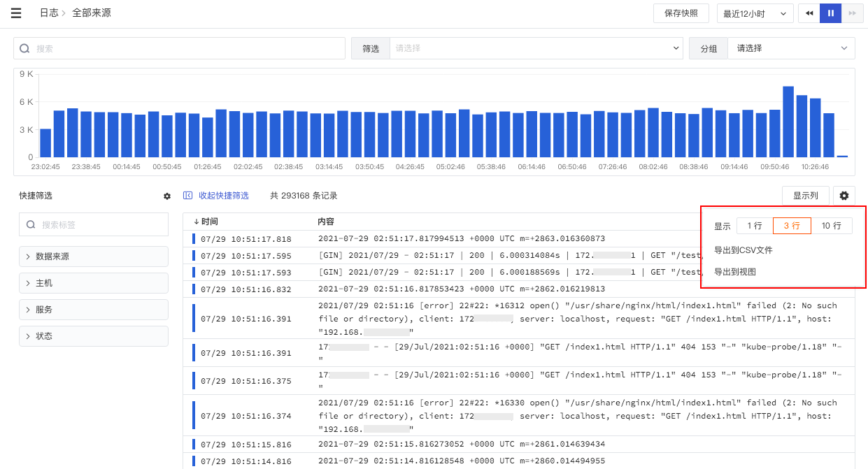Open the 最近12小时 time range dropdown
The width and height of the screenshot is (868, 469).
[755, 13]
